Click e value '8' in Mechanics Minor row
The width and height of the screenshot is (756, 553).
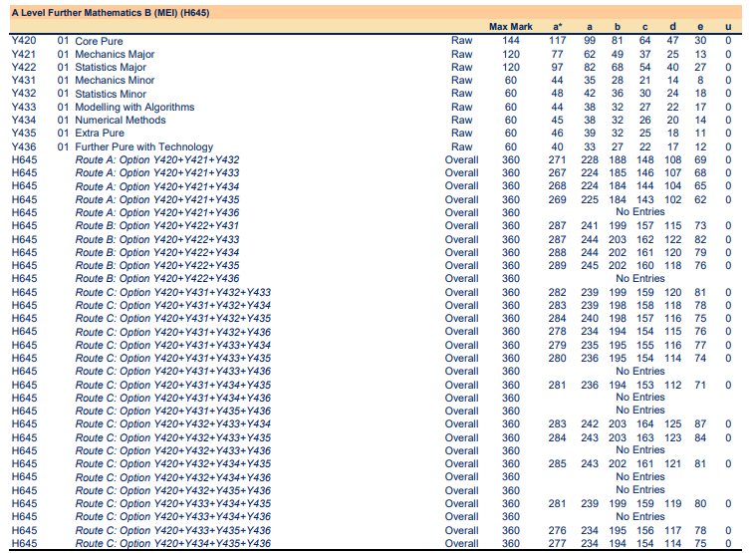700,80
